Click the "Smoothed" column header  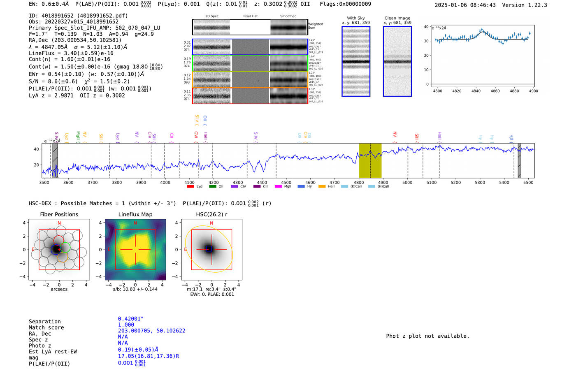288,16
